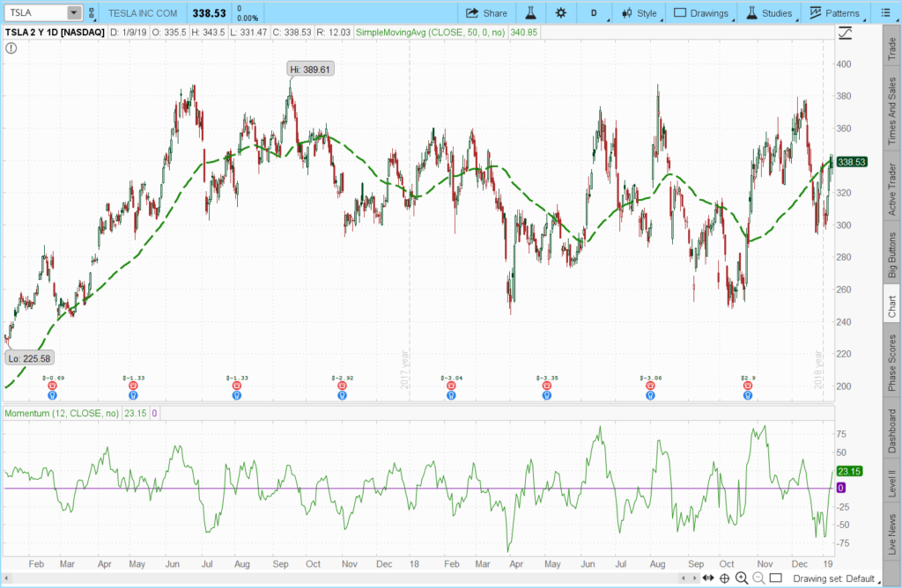
Task: Open the Drawings menu
Action: coord(701,13)
